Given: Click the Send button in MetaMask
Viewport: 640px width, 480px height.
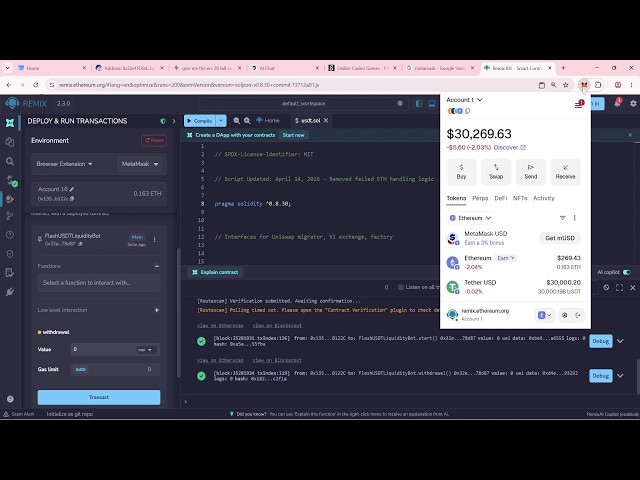Looking at the screenshot, I should 531,171.
